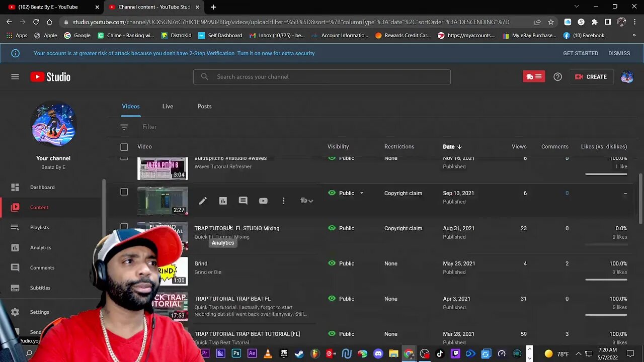The width and height of the screenshot is (644, 362).
Task: Toggle the select-all videos checkbox
Action: 124,147
